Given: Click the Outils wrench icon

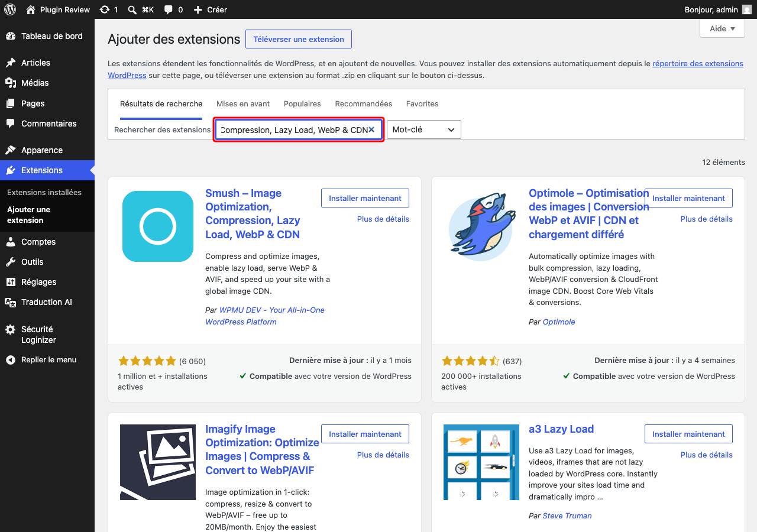Looking at the screenshot, I should (x=11, y=262).
